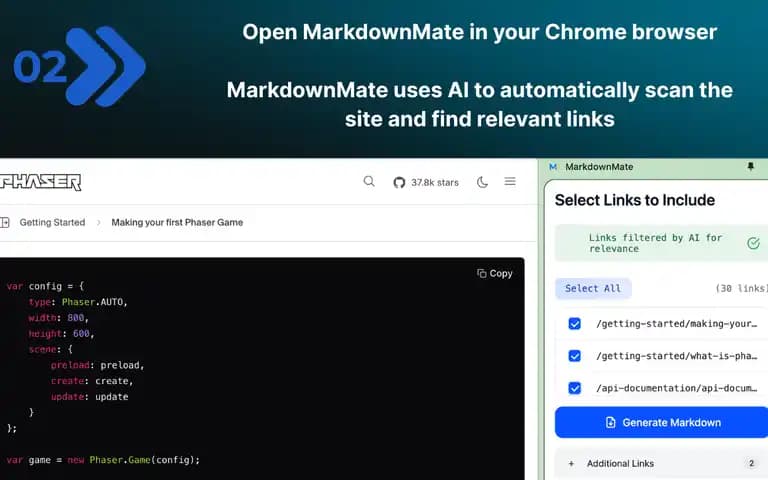Uncheck /getting-started/what-is-pha link
This screenshot has width=768, height=480.
pos(575,356)
